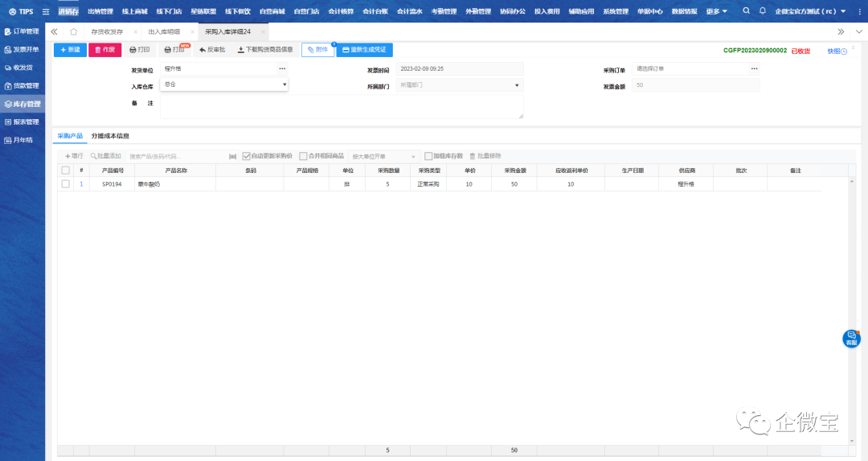
Task: Open the 更多 dropdown in top menu
Action: pos(716,11)
